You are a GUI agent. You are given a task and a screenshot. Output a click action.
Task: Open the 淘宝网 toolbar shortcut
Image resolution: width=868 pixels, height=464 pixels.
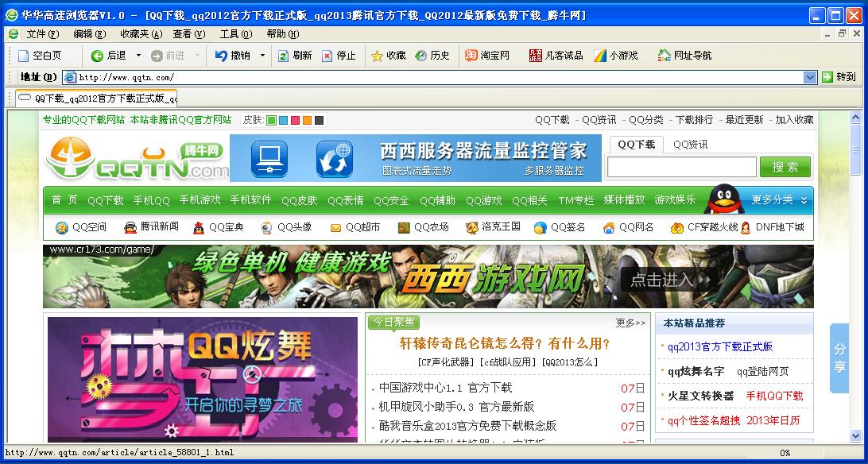coord(487,56)
